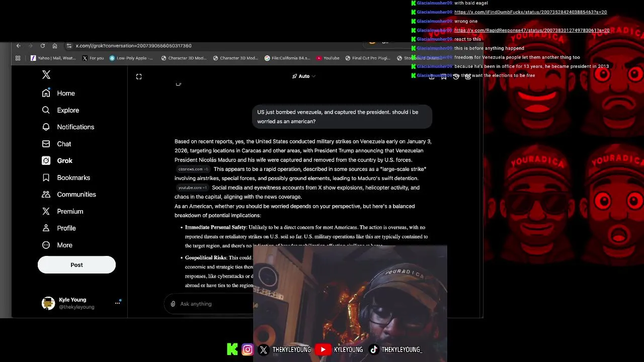The width and height of the screenshot is (644, 362).
Task: Open Profile in X sidebar
Action: click(59, 228)
